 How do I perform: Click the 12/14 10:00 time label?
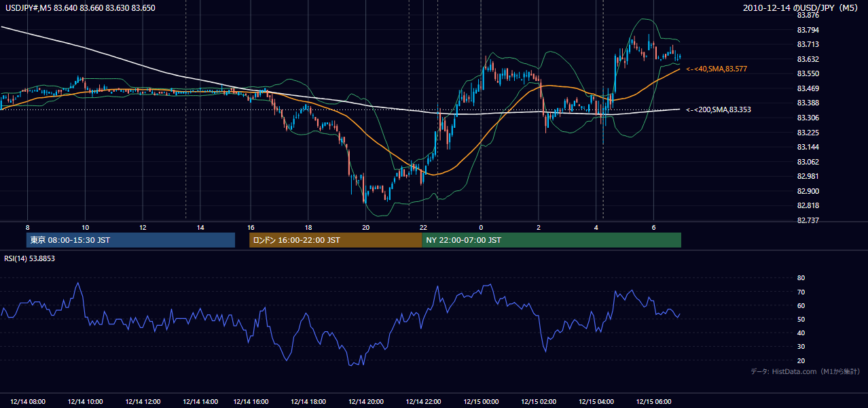click(x=86, y=402)
